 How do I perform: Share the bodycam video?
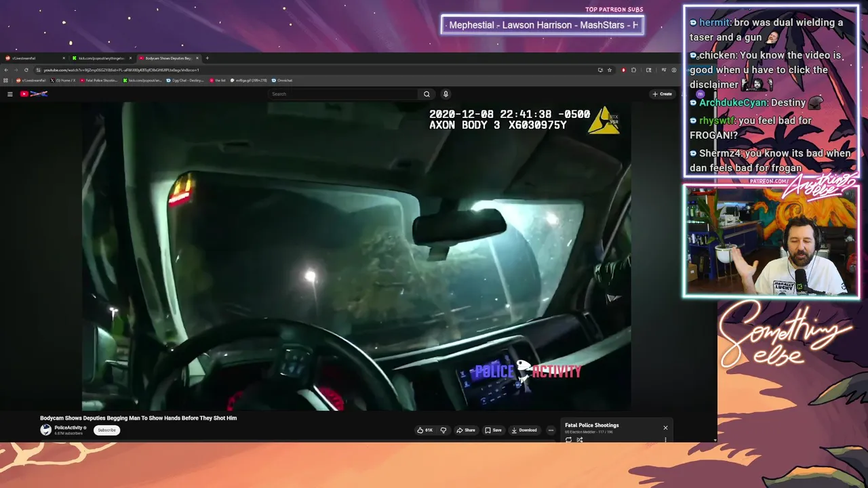[466, 430]
